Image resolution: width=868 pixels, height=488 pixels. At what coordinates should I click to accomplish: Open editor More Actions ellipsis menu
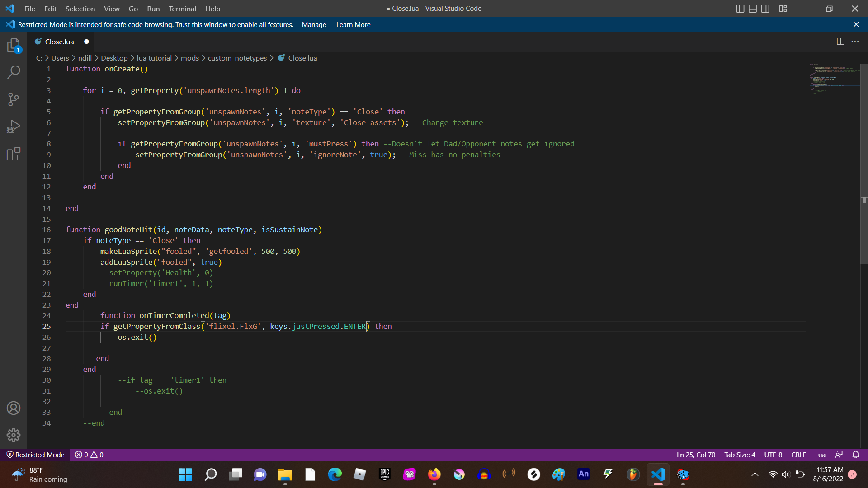coord(855,42)
